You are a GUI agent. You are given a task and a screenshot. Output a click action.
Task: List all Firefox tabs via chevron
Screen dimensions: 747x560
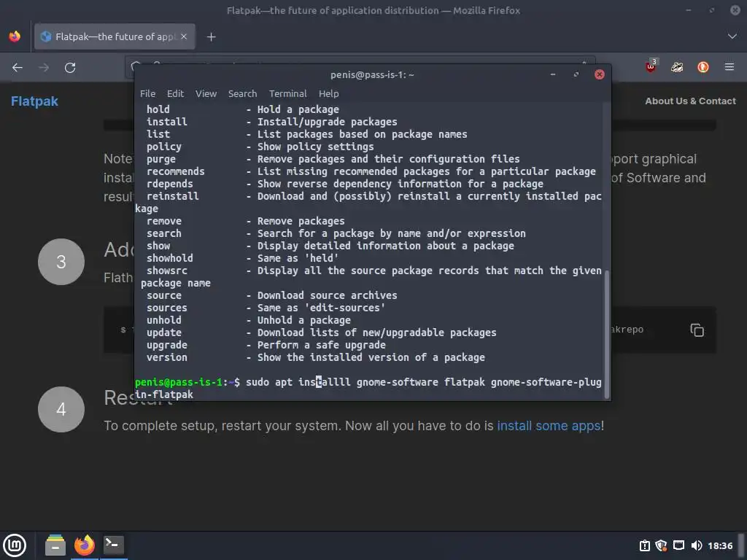732,36
